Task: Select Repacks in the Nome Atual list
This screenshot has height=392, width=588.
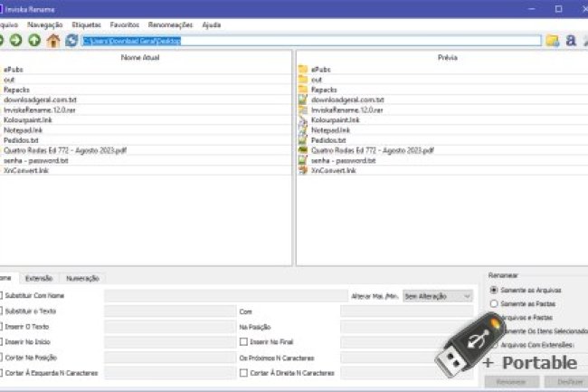Action: (16, 90)
